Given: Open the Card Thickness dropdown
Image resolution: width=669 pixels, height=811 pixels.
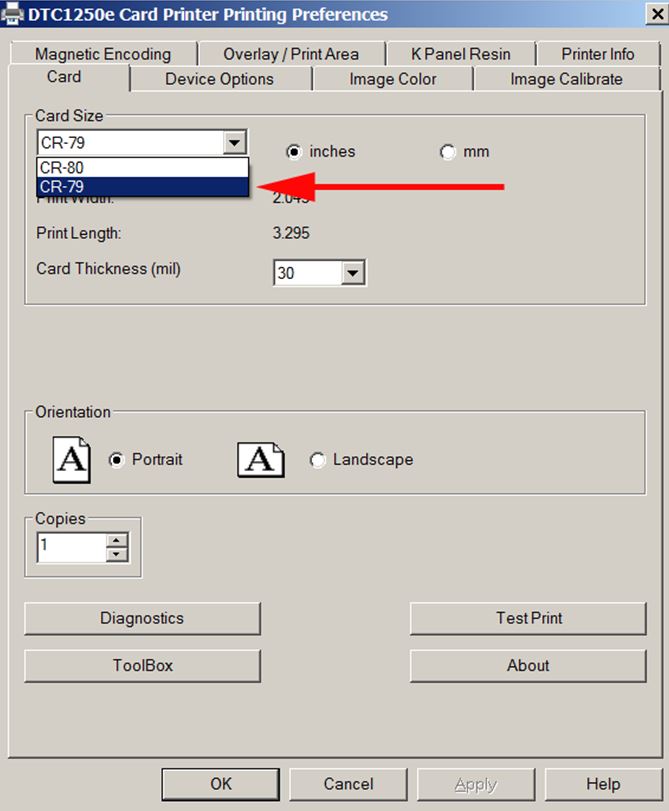Looking at the screenshot, I should click(354, 272).
